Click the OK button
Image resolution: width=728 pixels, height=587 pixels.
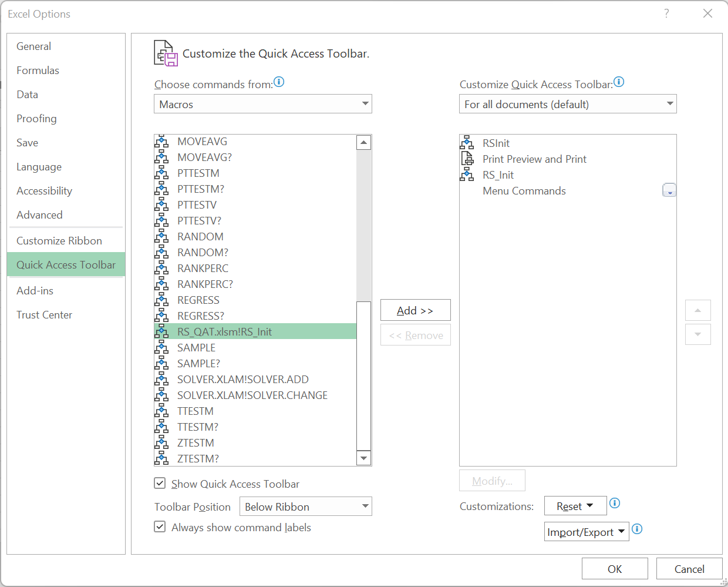coord(615,569)
